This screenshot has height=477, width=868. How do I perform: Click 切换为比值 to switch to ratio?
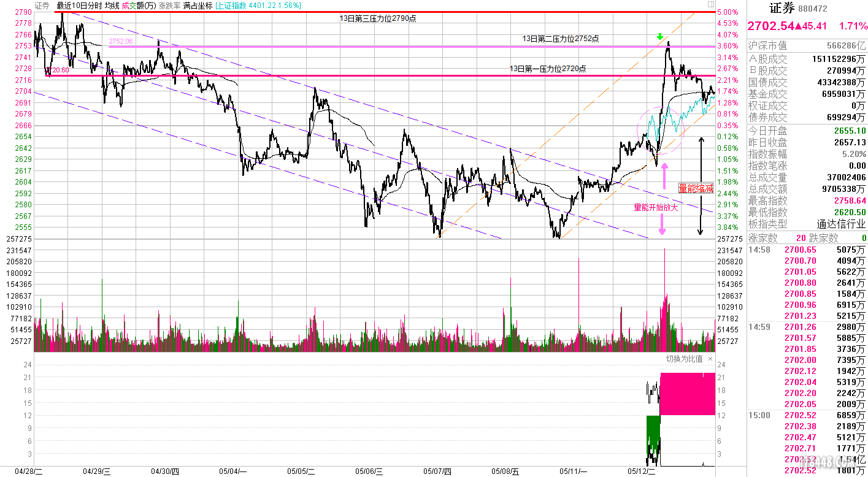pyautogui.click(x=685, y=359)
